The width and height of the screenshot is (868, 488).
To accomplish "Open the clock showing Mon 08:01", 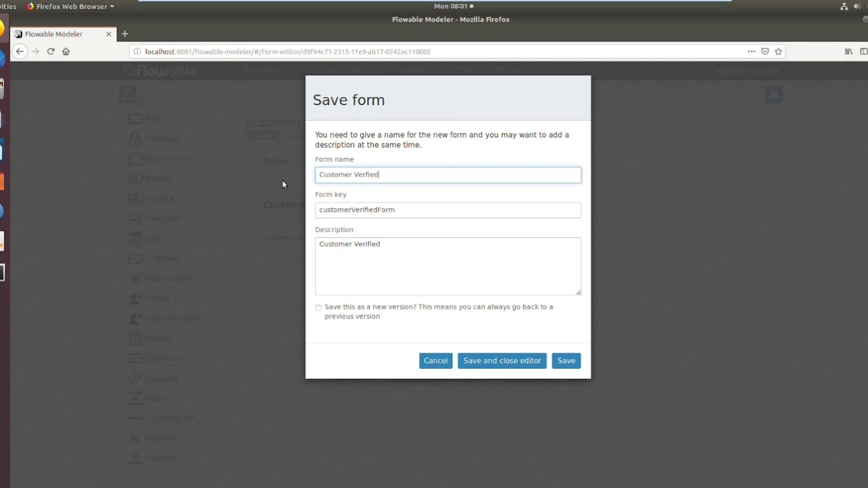I will point(453,6).
